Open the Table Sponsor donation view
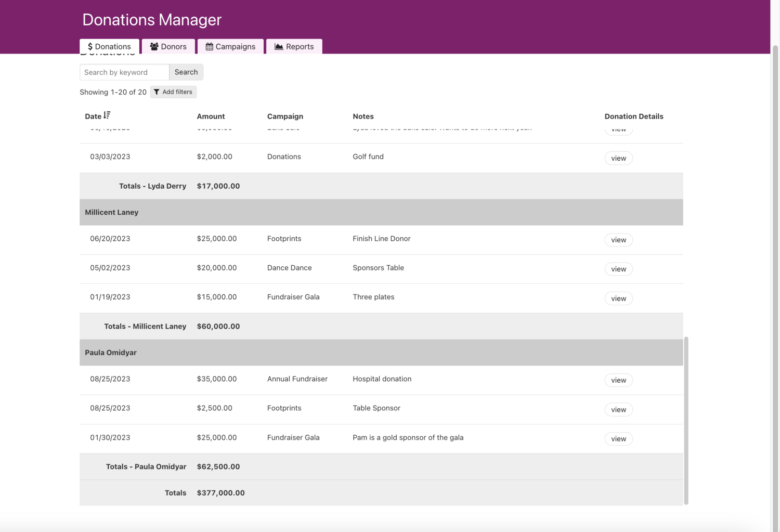780x532 pixels. [x=618, y=410]
